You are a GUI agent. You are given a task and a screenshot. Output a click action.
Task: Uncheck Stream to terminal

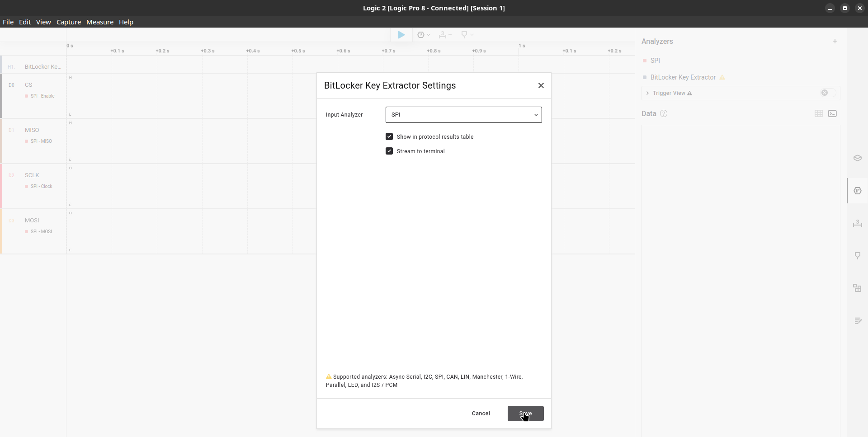click(x=389, y=151)
